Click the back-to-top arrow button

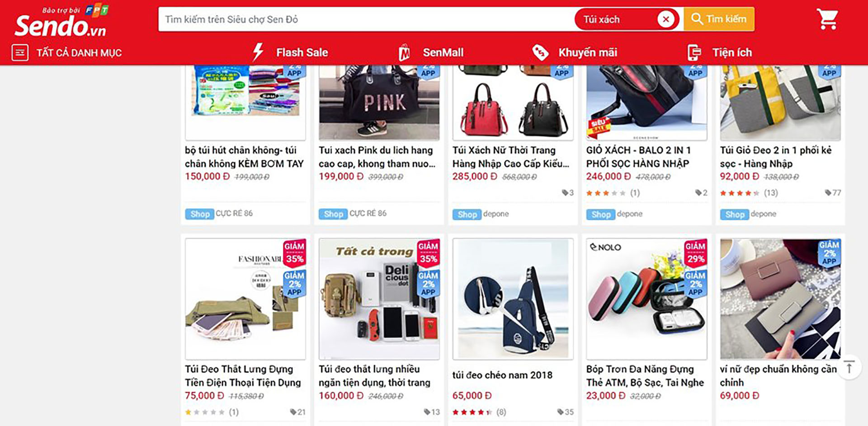pyautogui.click(x=849, y=367)
